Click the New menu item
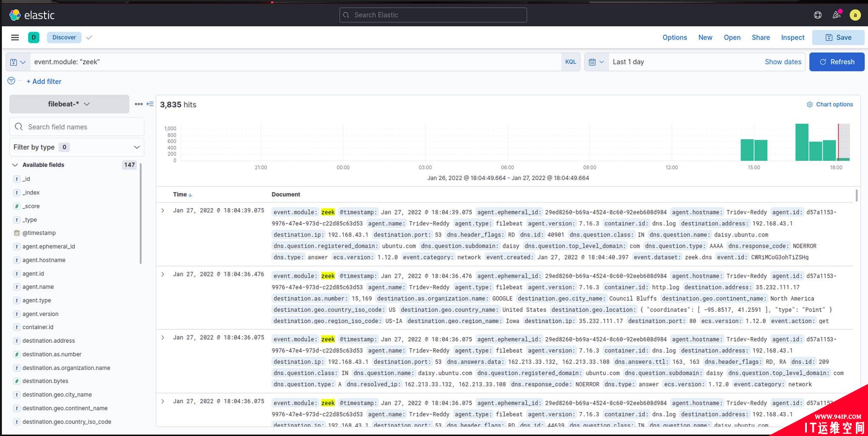Screen dimensions: 868x436 pos(705,37)
